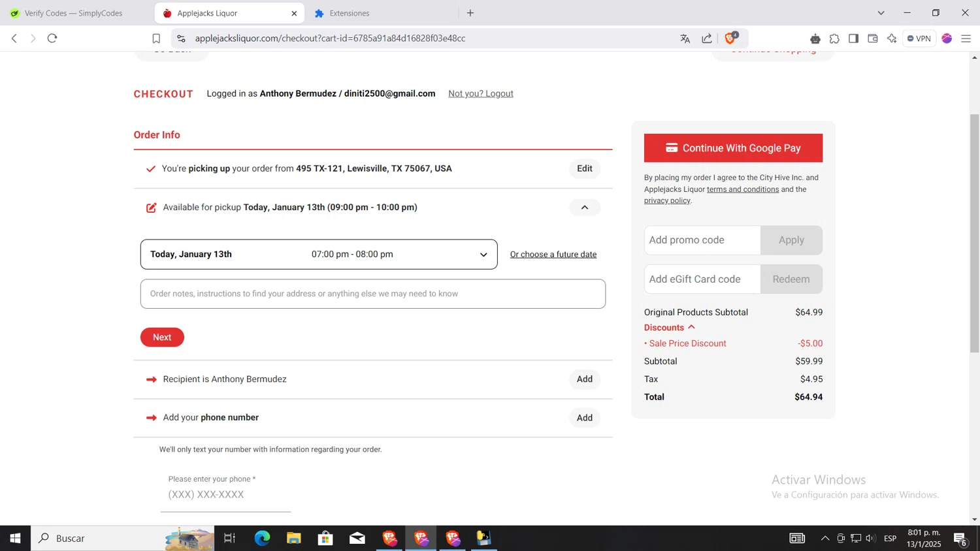Open tab search dropdown arrow
Viewport: 980px width, 551px height.
(881, 13)
